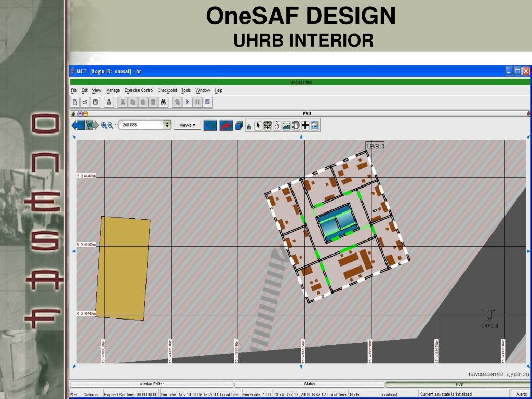Click the purple up-triangle PVD panel button

[80, 114]
